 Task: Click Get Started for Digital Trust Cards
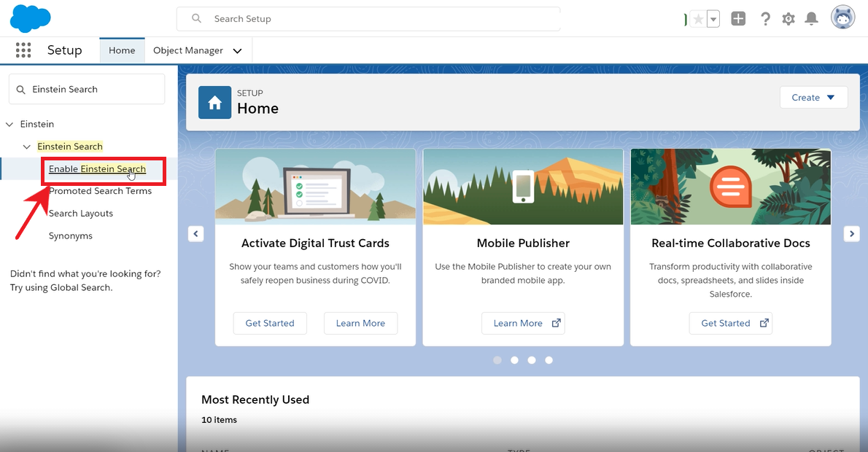pos(270,323)
